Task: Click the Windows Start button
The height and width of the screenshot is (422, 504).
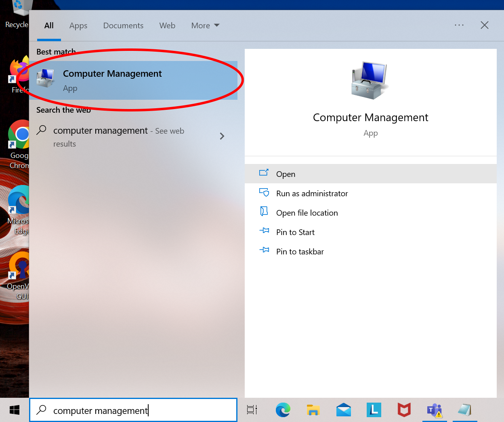Action: click(x=15, y=410)
